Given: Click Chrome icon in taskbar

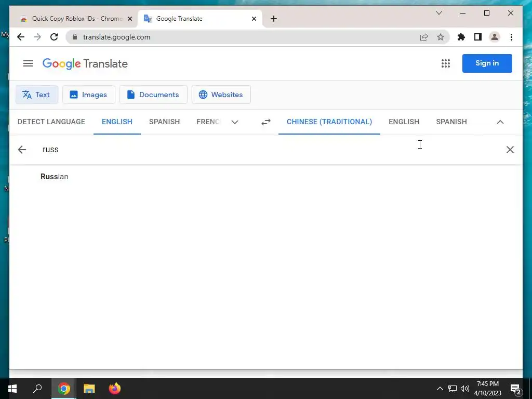Looking at the screenshot, I should (x=64, y=389).
